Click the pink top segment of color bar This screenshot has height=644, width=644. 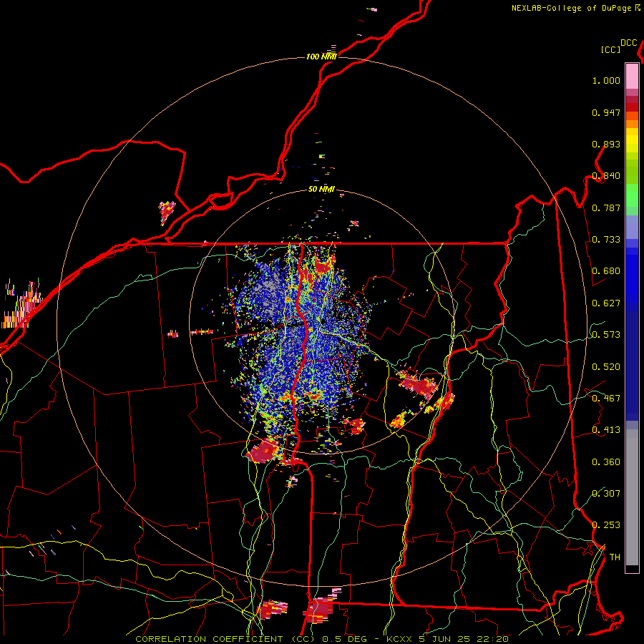tap(632, 76)
